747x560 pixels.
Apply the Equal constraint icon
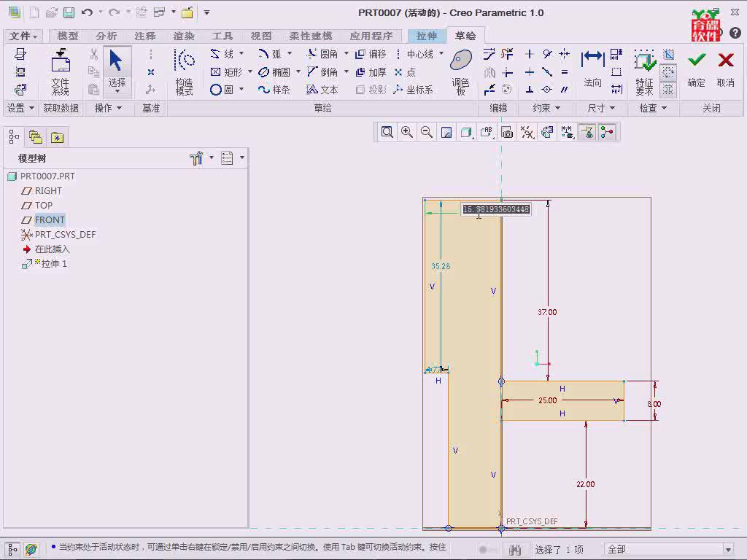[565, 72]
